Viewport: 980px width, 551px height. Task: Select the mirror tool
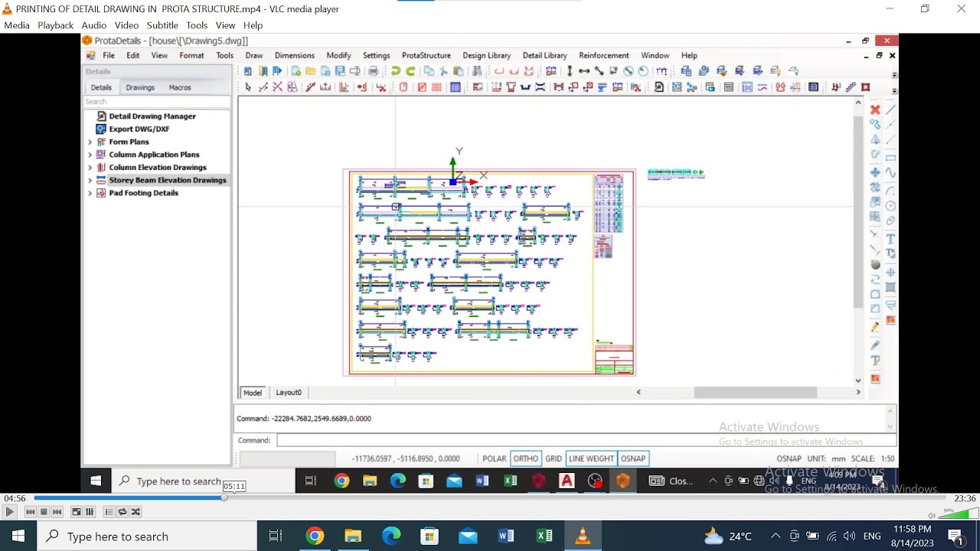click(875, 140)
